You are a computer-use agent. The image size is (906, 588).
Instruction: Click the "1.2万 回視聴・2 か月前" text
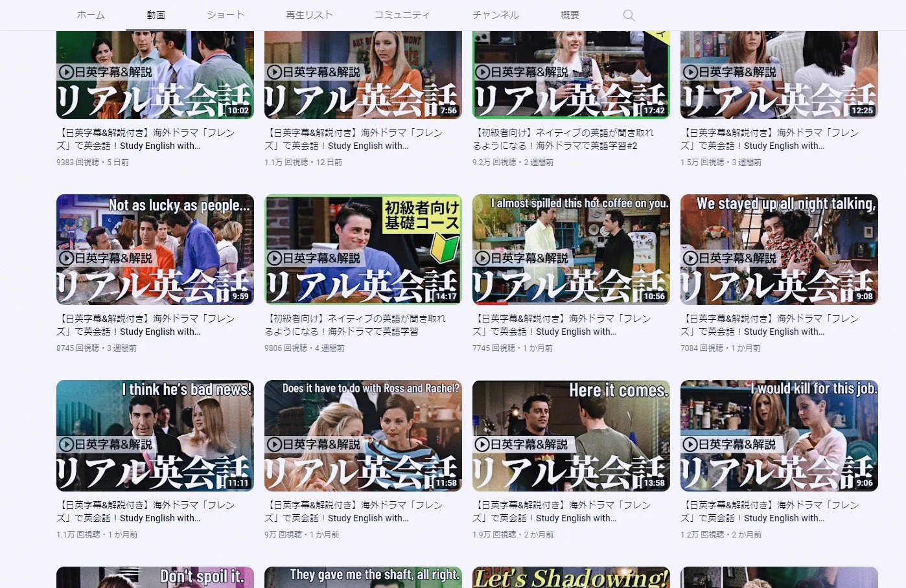721,535
